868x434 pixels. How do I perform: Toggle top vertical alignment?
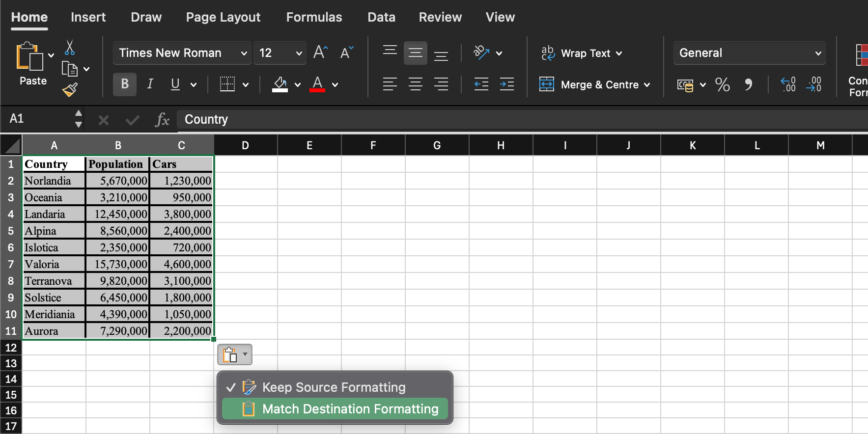tap(390, 51)
